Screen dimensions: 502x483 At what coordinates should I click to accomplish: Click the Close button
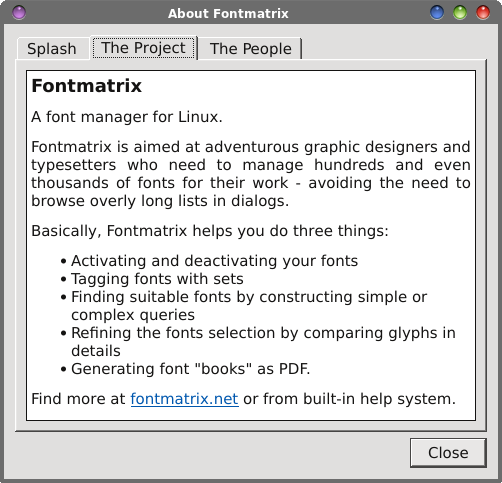point(448,453)
